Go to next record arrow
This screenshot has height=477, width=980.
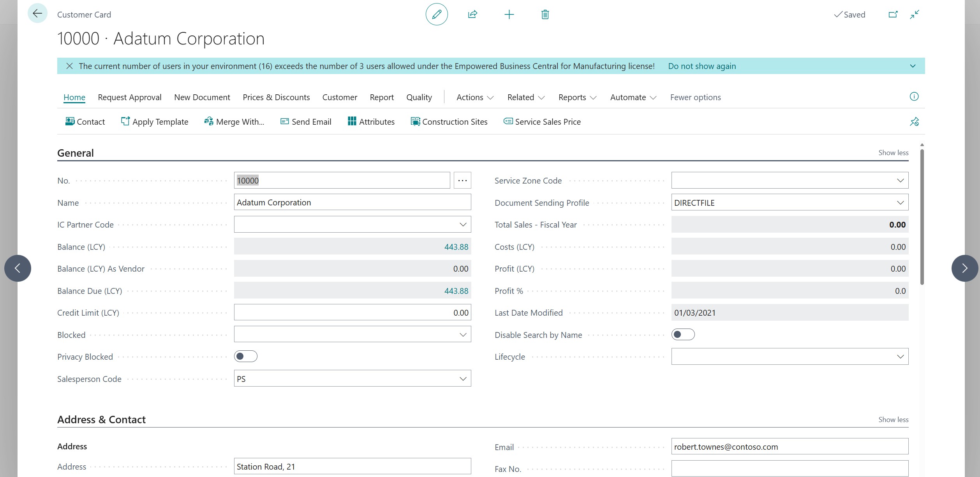[x=964, y=268]
